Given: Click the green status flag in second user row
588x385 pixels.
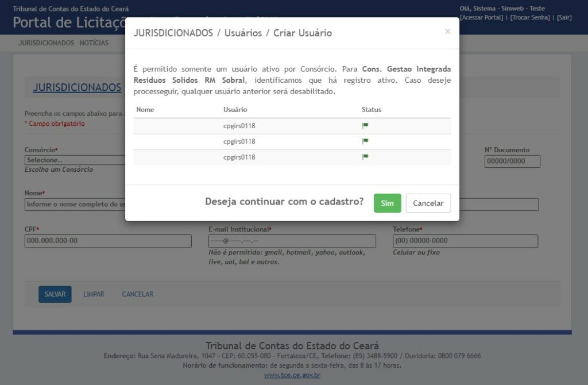Looking at the screenshot, I should pos(365,141).
